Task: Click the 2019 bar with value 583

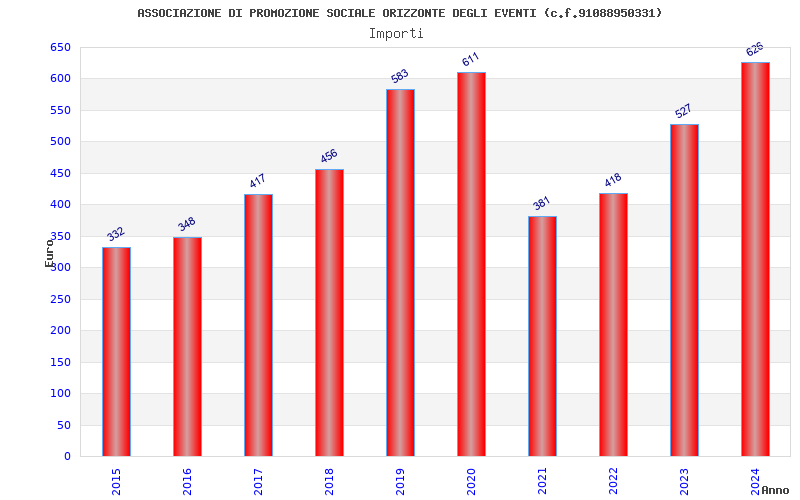Action: (400, 272)
